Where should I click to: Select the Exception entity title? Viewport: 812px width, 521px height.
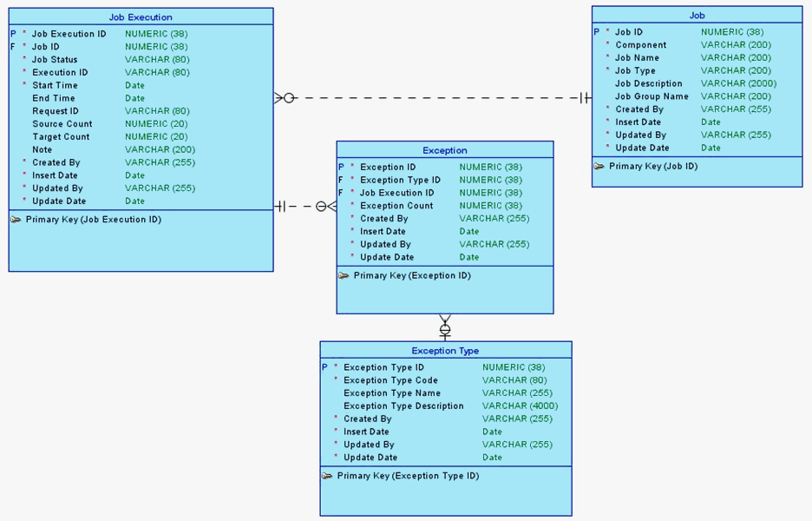pos(445,150)
